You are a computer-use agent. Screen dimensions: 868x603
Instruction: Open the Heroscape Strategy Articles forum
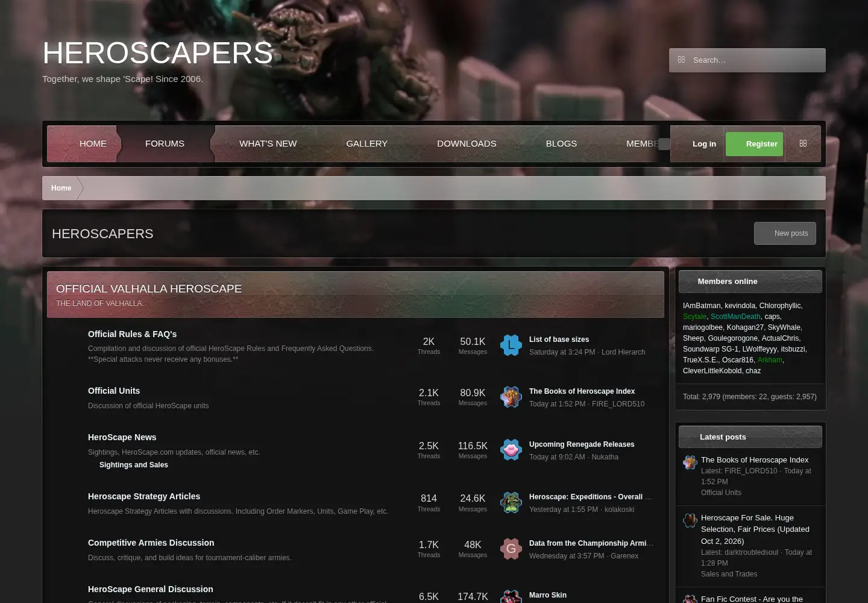pos(144,496)
